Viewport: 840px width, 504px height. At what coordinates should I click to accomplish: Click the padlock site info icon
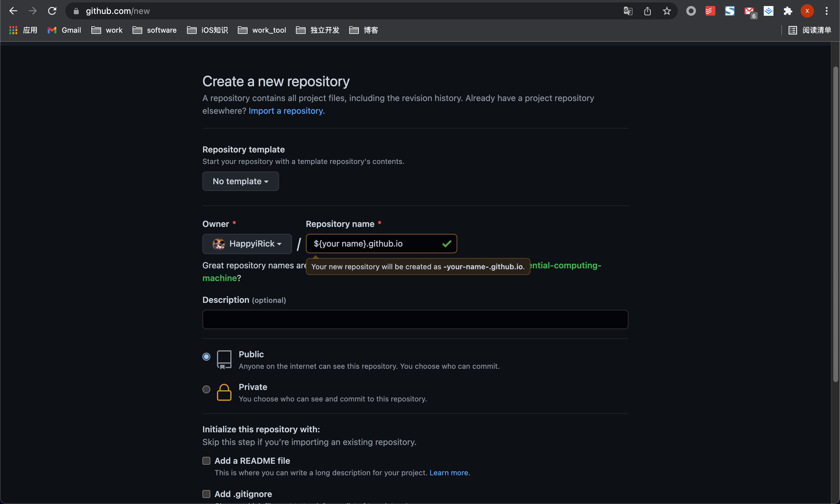(76, 11)
